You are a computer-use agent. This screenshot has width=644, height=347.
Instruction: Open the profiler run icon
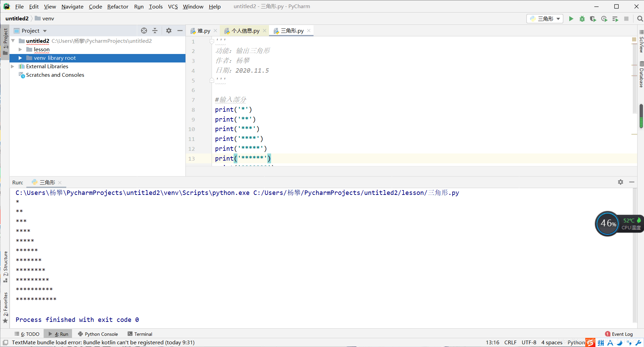[x=604, y=19]
